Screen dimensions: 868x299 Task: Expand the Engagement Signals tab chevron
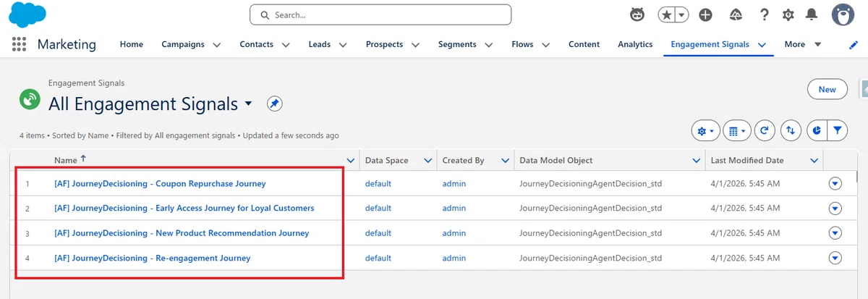point(762,45)
